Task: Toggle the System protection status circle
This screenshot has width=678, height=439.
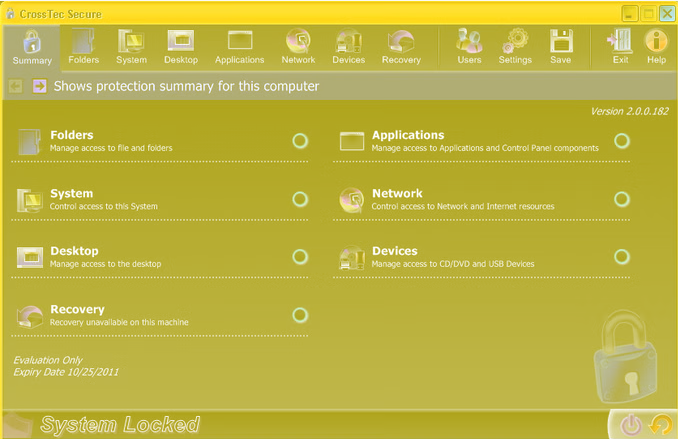Action: 300,199
